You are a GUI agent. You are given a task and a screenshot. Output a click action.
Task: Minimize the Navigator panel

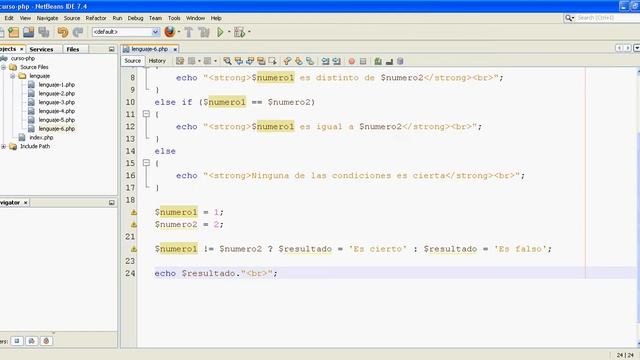111,202
